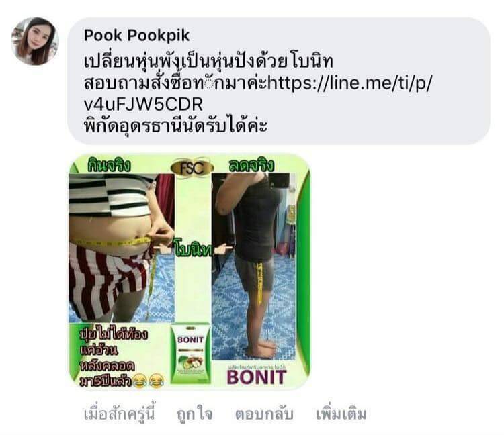Open Pook Pookpik's profile picture

coord(35,41)
